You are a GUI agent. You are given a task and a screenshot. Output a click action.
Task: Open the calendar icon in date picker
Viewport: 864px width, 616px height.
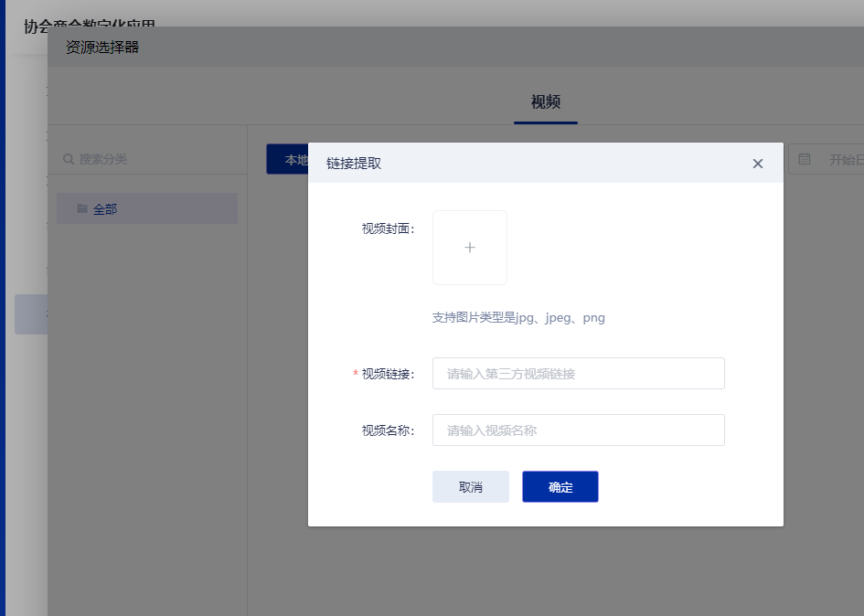point(805,159)
